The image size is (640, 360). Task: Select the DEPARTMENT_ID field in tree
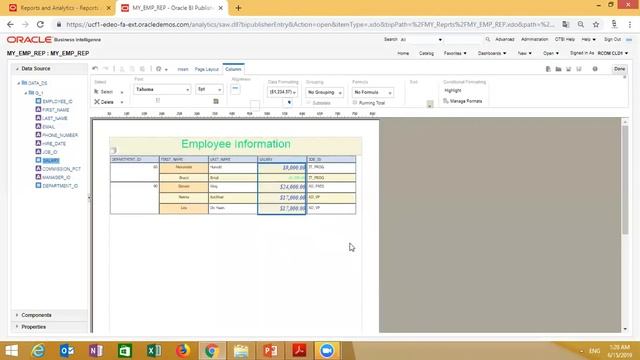tap(60, 186)
